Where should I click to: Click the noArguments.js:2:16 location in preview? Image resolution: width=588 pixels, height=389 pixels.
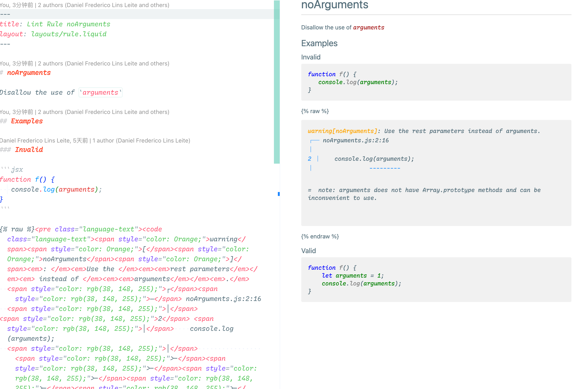[x=356, y=140]
